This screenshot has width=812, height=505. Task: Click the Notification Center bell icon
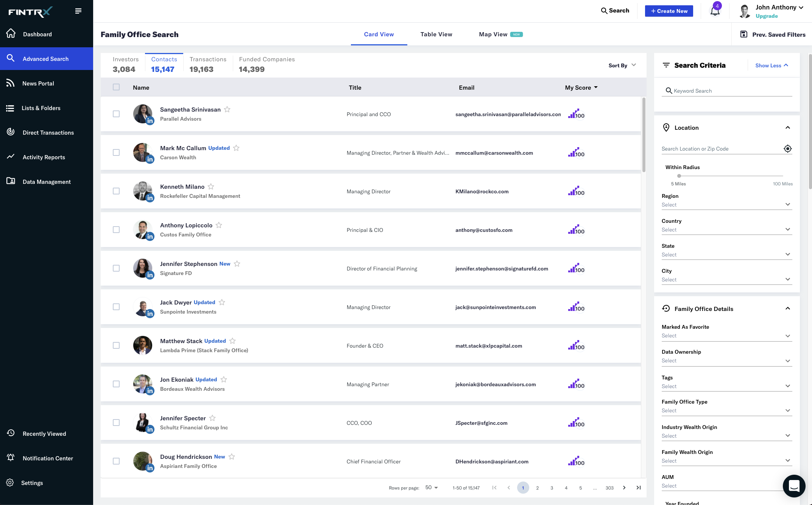11,458
